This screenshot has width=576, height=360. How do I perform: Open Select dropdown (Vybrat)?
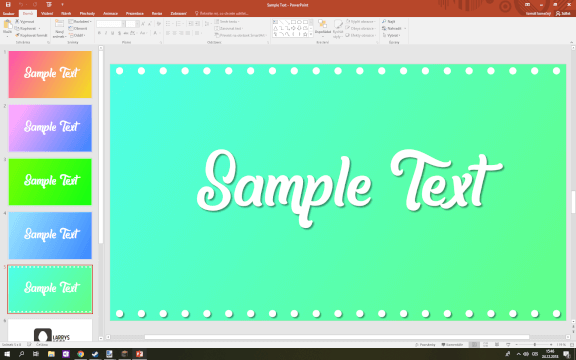(x=391, y=36)
